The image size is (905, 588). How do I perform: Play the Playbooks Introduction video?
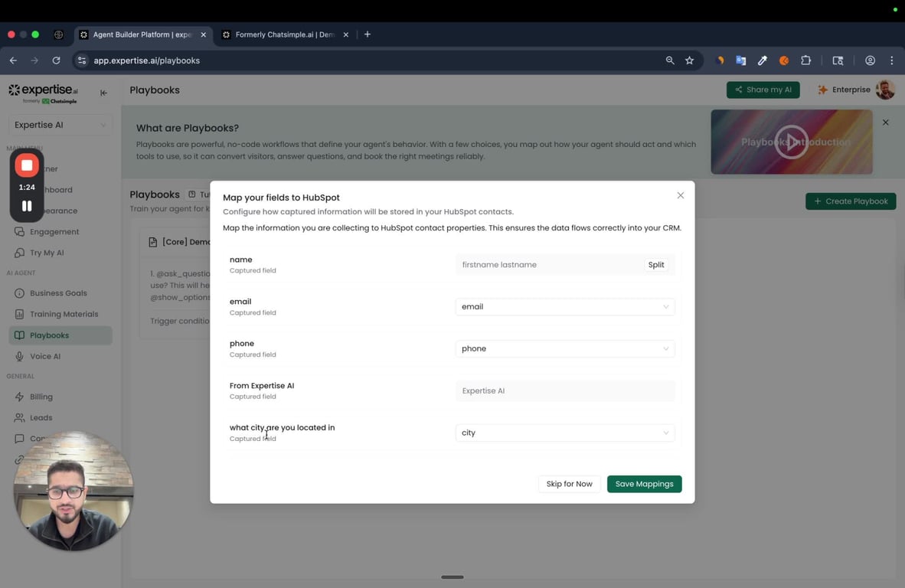791,142
